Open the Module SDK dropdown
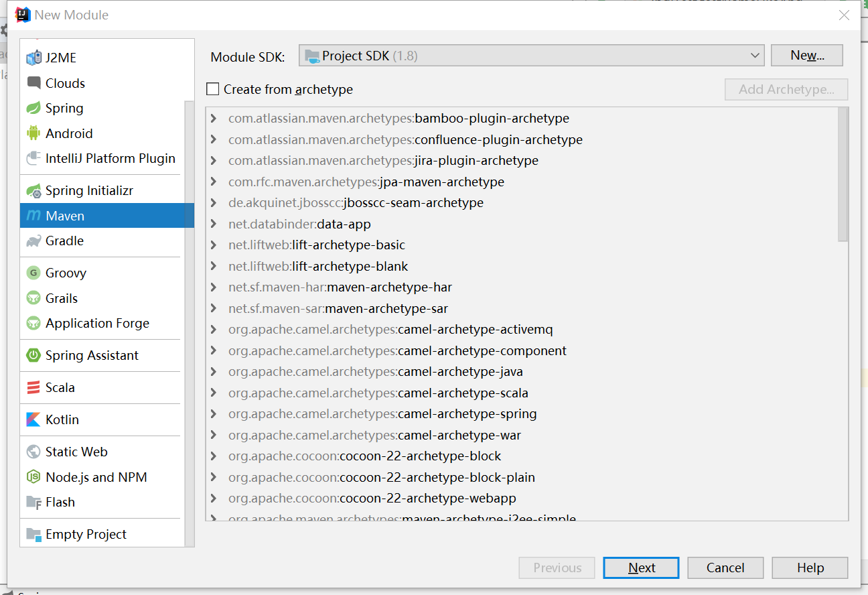 531,56
